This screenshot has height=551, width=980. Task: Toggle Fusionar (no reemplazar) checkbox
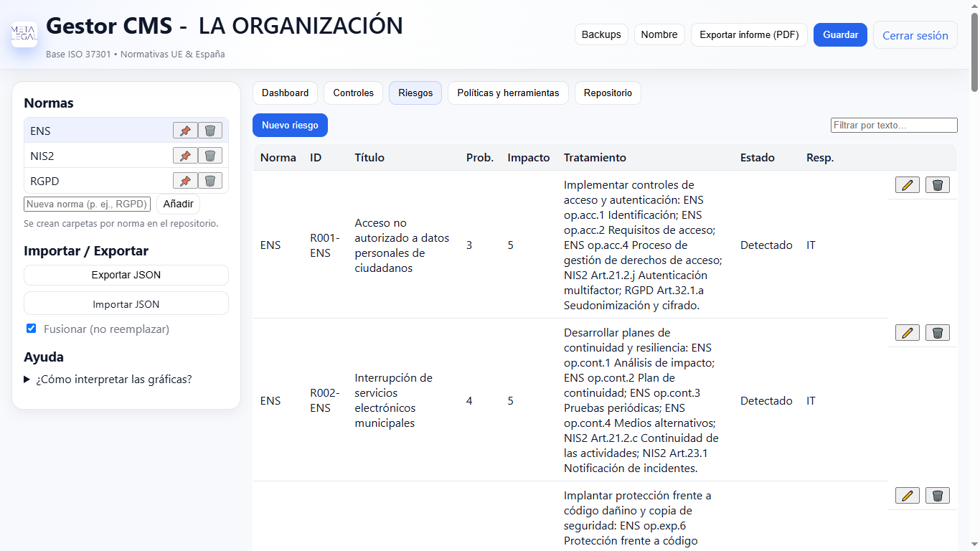(x=31, y=329)
